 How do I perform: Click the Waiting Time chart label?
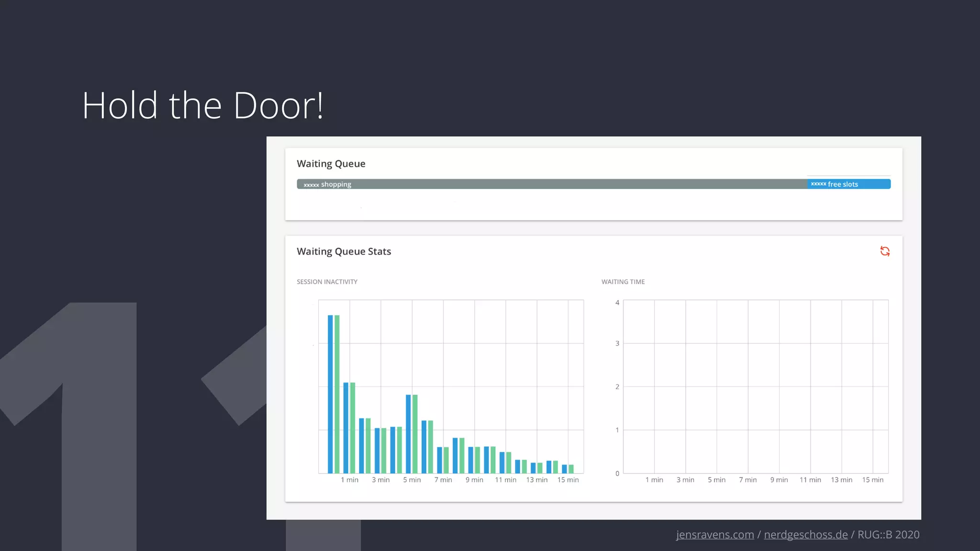(623, 282)
